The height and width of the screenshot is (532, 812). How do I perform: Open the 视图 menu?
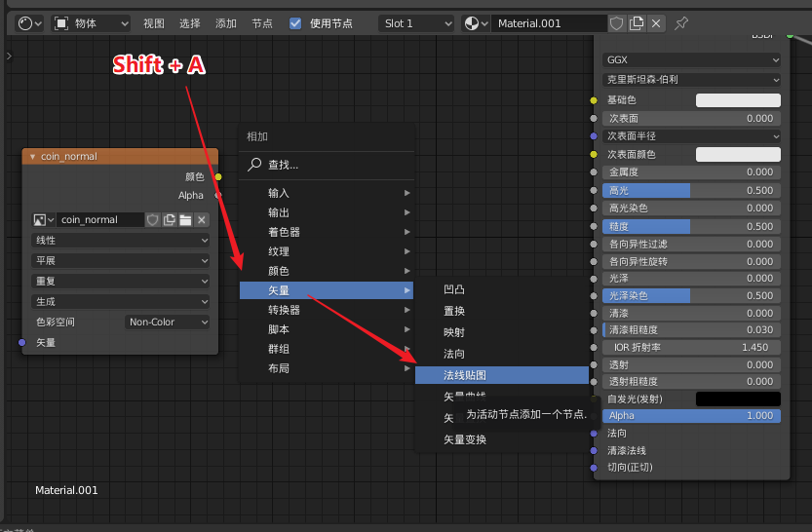coord(154,23)
